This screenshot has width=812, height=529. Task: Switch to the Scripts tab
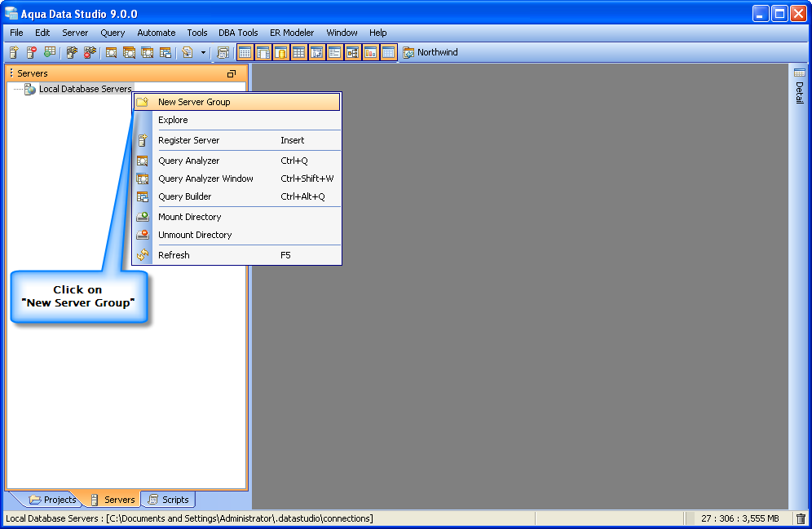tap(168, 500)
